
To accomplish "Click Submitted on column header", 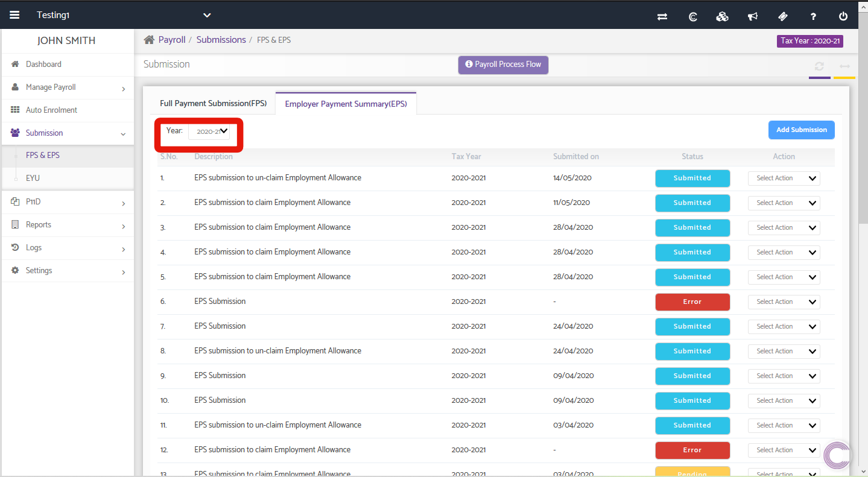I will point(576,157).
